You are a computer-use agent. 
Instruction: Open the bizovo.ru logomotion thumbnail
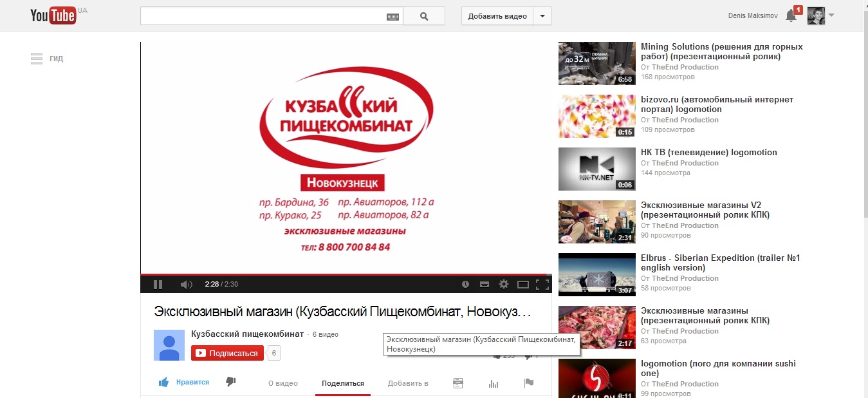click(597, 116)
